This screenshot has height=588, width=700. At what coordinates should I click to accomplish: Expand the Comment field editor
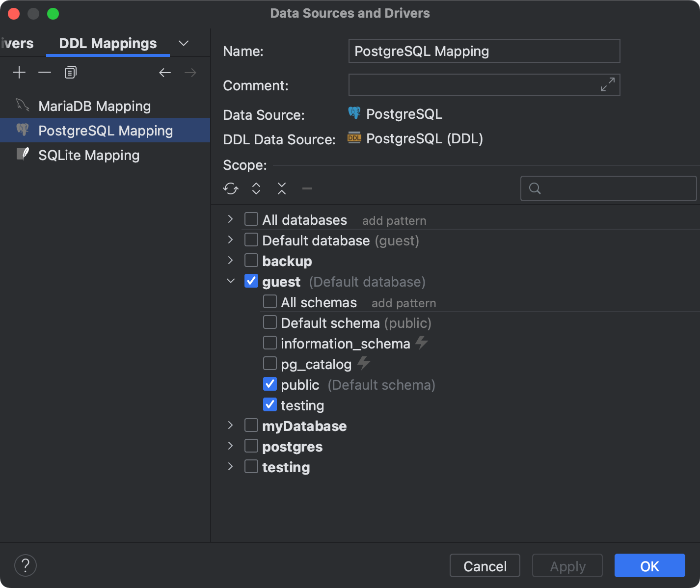607,84
